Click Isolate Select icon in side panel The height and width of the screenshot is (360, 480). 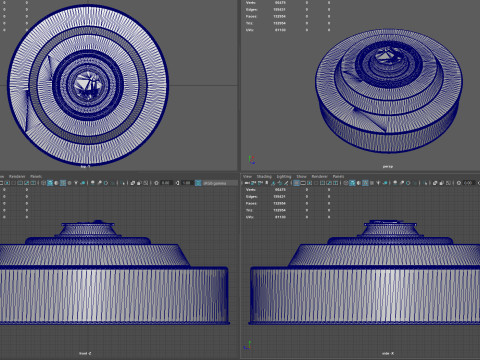(x=425, y=183)
